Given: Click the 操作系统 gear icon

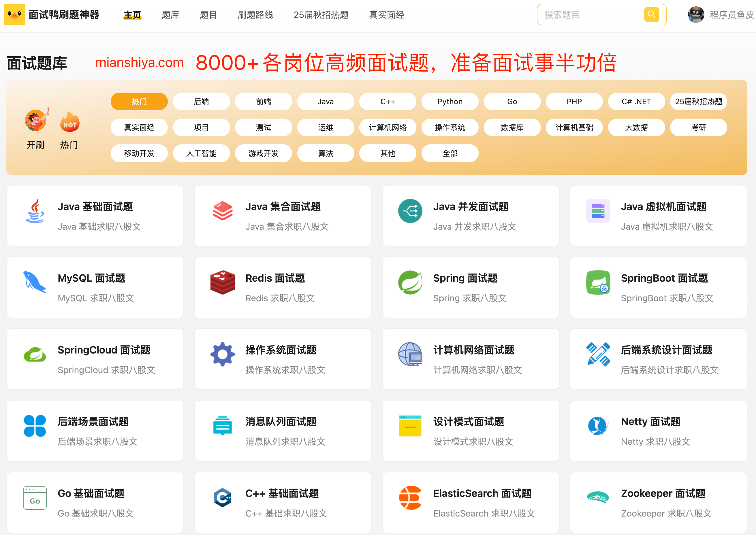Looking at the screenshot, I should click(x=223, y=354).
